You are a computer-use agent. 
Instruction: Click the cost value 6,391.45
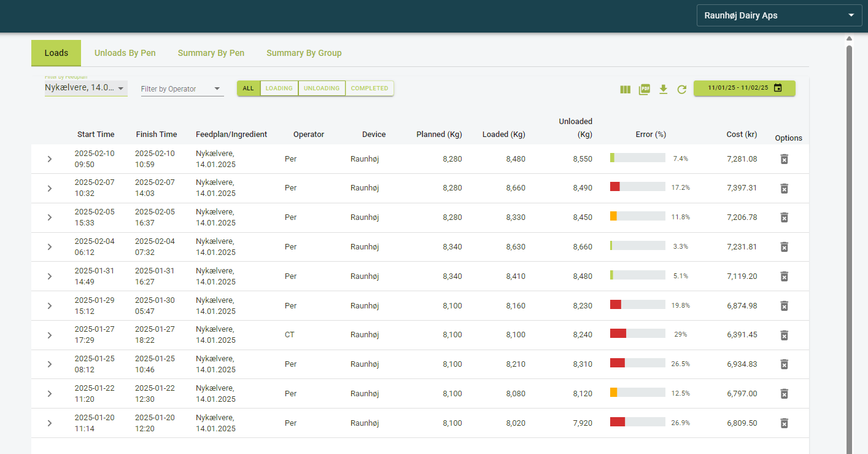tap(742, 335)
